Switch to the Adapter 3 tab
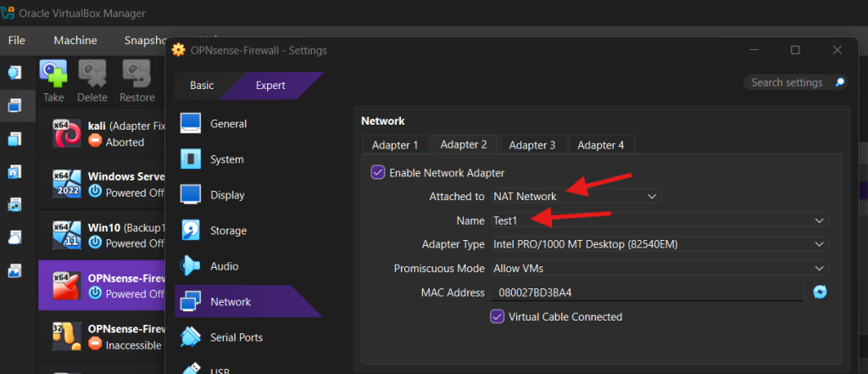 tap(532, 145)
